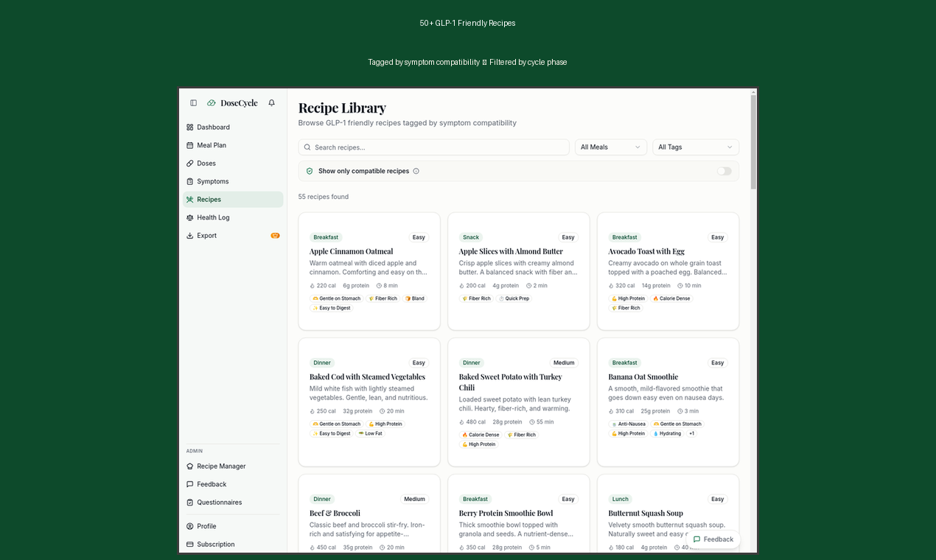Open the Butternut Squash Soup recipe
This screenshot has width=936, height=560.
click(668, 514)
